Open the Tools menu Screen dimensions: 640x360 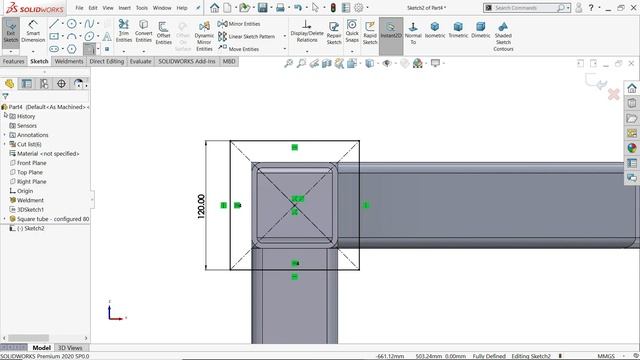click(142, 8)
